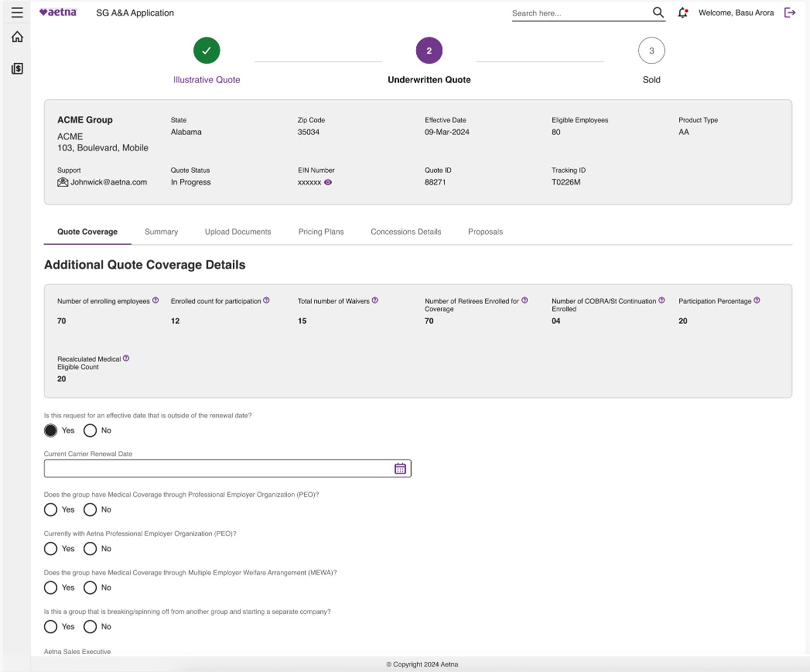Open the Upload Documents tab

point(238,232)
